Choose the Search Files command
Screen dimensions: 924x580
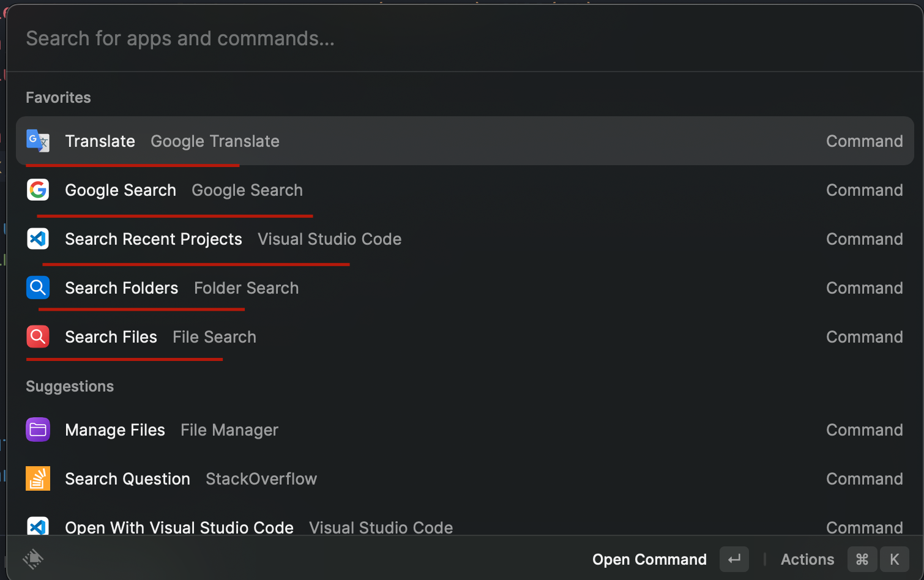[x=111, y=337]
